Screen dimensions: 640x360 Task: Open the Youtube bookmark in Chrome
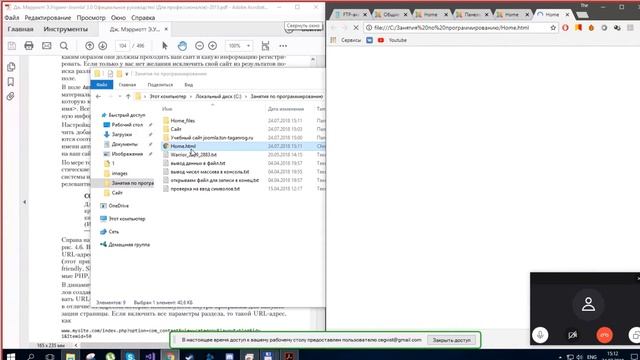(392, 40)
